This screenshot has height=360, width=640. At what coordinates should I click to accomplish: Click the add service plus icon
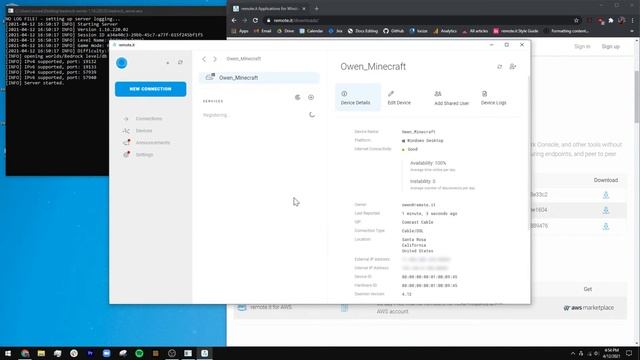[x=311, y=97]
